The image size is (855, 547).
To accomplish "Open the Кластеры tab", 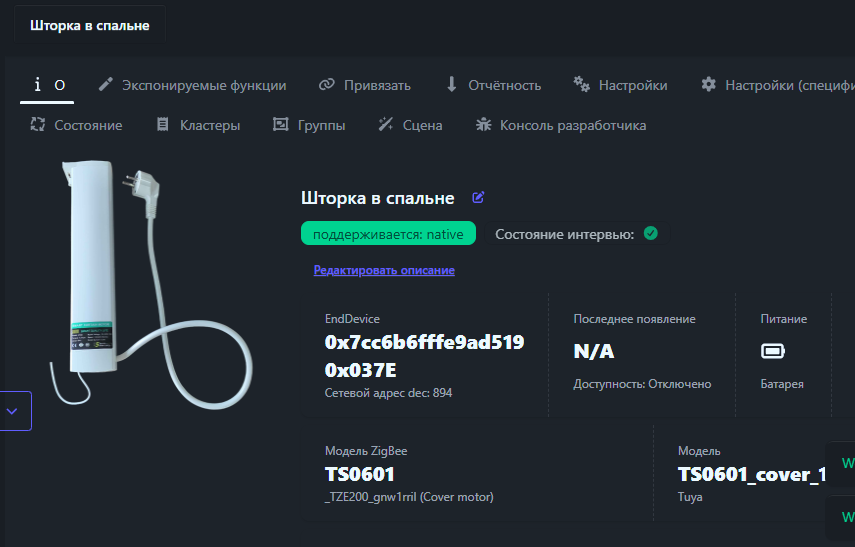I will 198,125.
